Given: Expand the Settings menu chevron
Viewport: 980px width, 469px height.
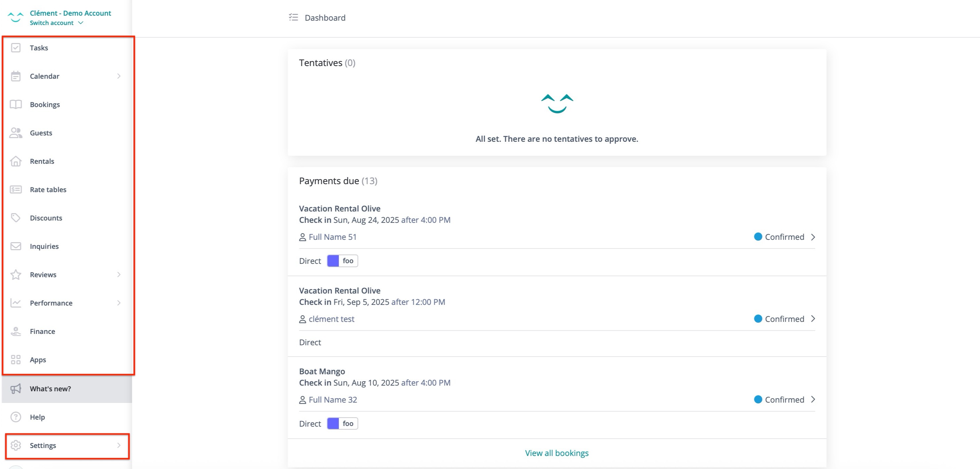Looking at the screenshot, I should pyautogui.click(x=119, y=445).
